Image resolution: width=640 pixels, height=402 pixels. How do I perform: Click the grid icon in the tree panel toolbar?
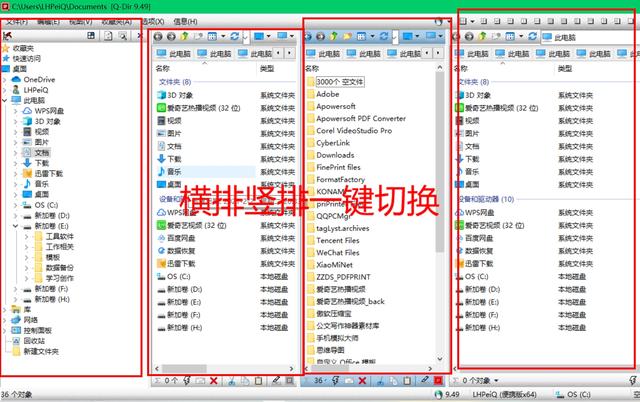[91, 36]
